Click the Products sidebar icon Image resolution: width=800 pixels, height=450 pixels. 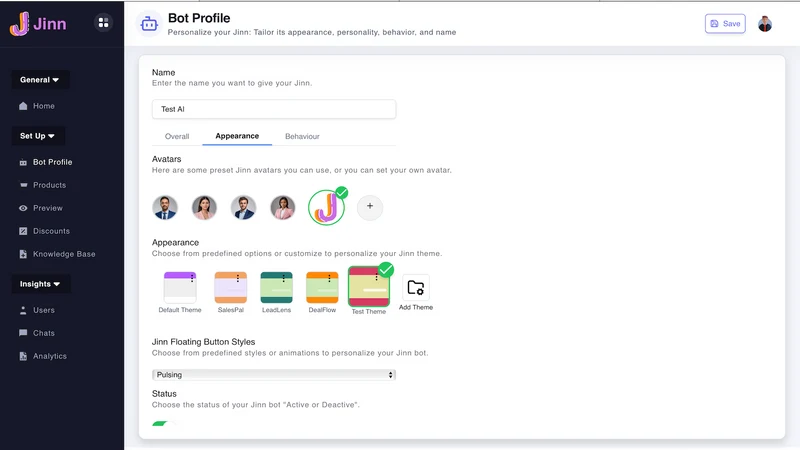tap(23, 185)
